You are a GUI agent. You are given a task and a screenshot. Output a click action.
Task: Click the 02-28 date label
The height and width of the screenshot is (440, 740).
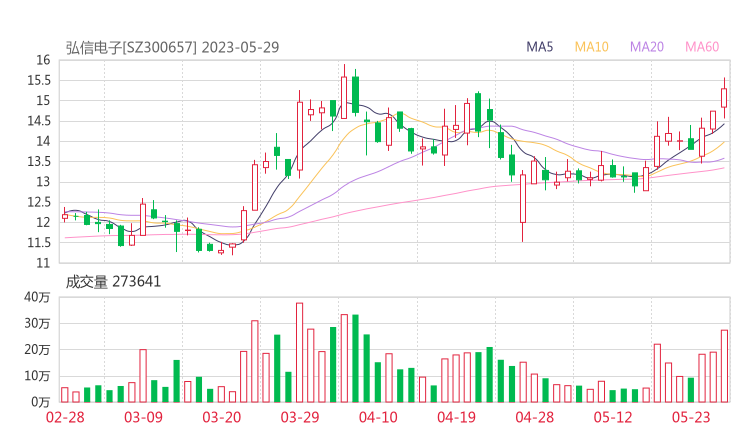click(65, 417)
